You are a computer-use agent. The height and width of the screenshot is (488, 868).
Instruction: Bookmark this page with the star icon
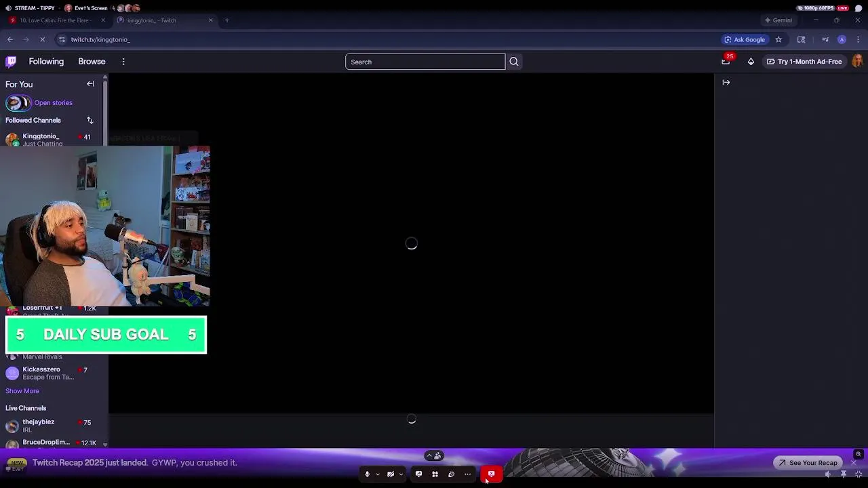[x=778, y=39]
